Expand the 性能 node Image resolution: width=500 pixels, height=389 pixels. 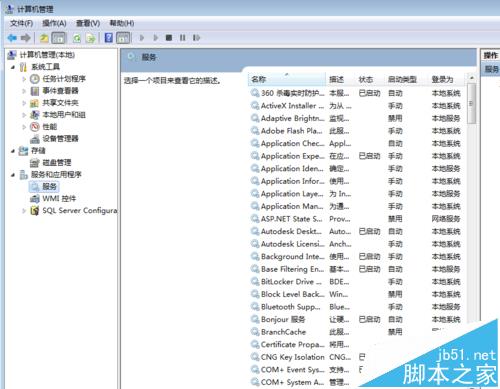pyautogui.click(x=24, y=127)
